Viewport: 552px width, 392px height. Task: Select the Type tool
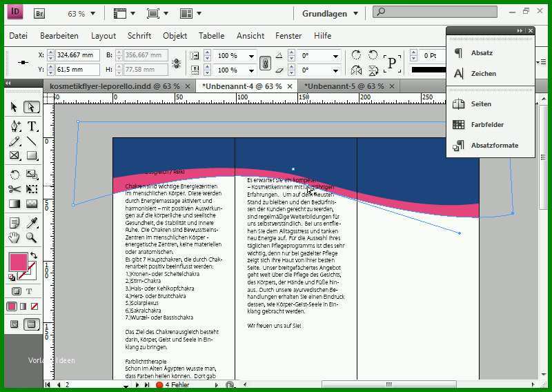tap(32, 126)
